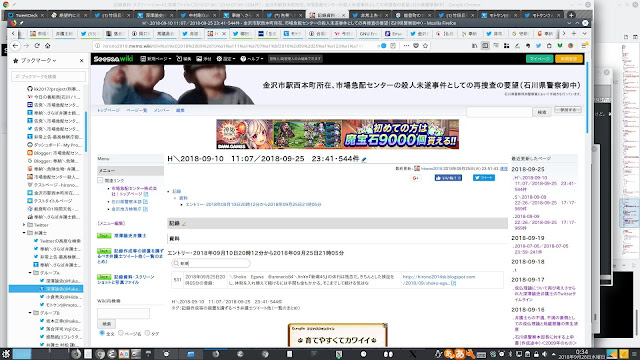Click the 検索 button beside header search box
Screen dimensions: 640x360
542,112
